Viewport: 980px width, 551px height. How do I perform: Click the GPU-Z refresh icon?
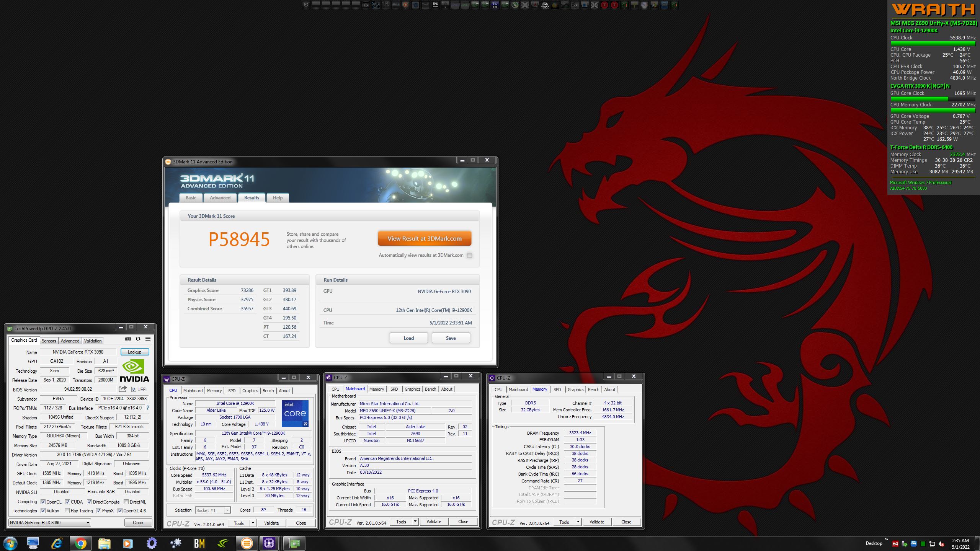pos(138,339)
